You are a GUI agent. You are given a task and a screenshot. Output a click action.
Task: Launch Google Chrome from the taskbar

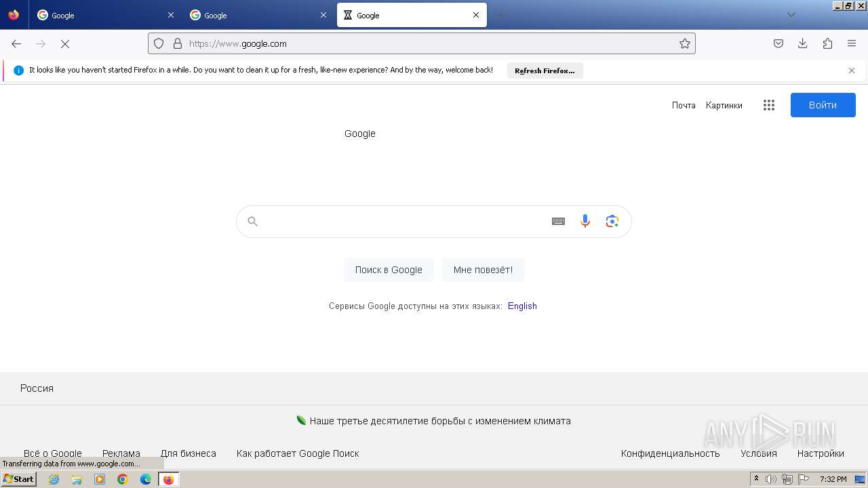point(123,479)
